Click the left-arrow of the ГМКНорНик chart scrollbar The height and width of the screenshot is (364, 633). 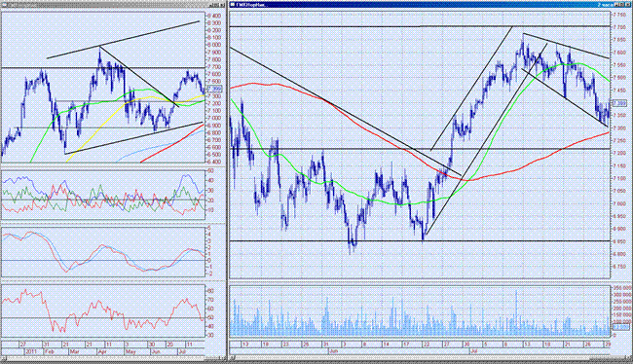point(233,358)
